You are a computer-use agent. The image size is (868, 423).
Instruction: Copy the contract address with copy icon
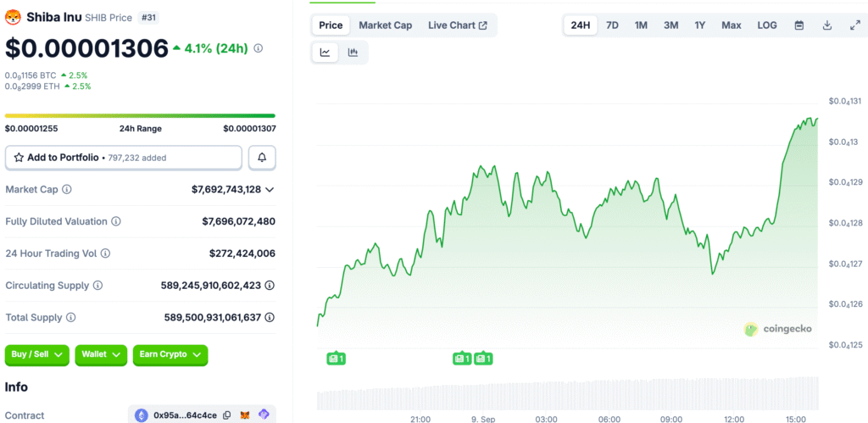click(227, 415)
